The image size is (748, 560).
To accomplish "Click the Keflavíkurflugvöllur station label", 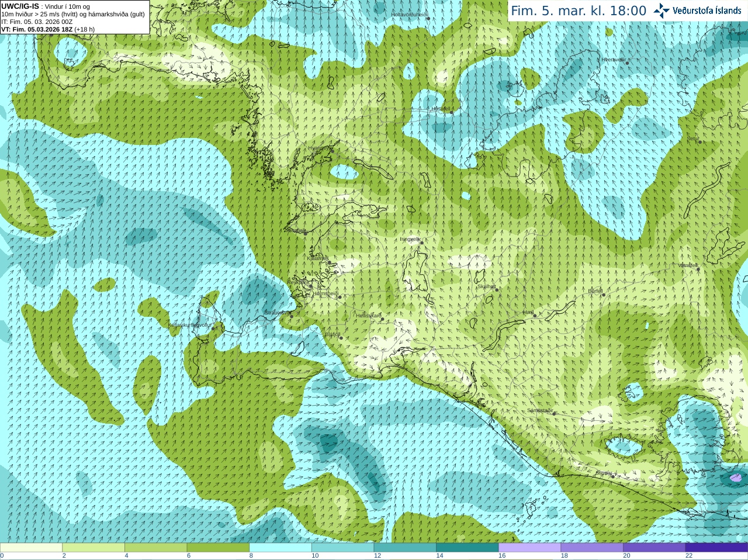I will [190, 325].
